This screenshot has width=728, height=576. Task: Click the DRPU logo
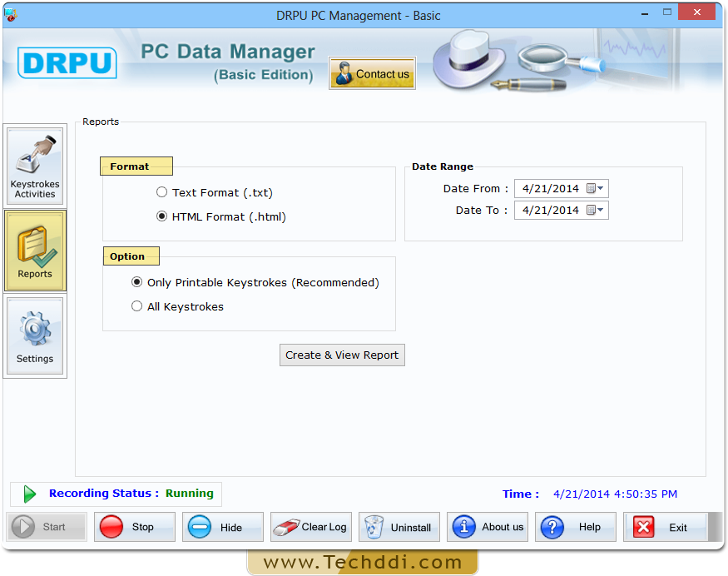[67, 62]
